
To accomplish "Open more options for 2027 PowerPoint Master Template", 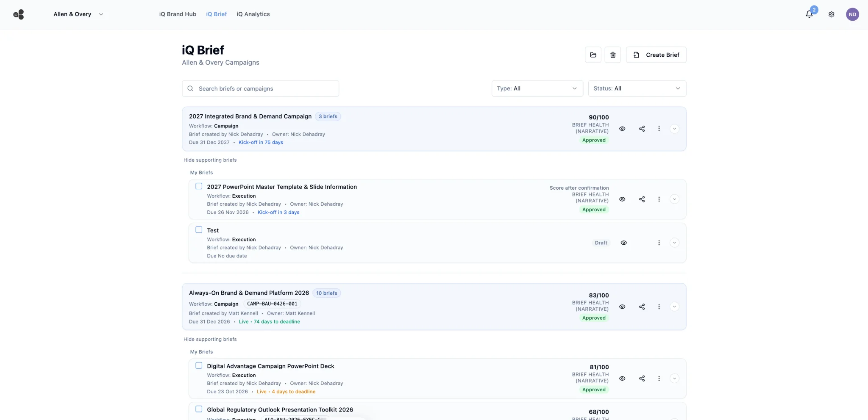I will pos(659,199).
